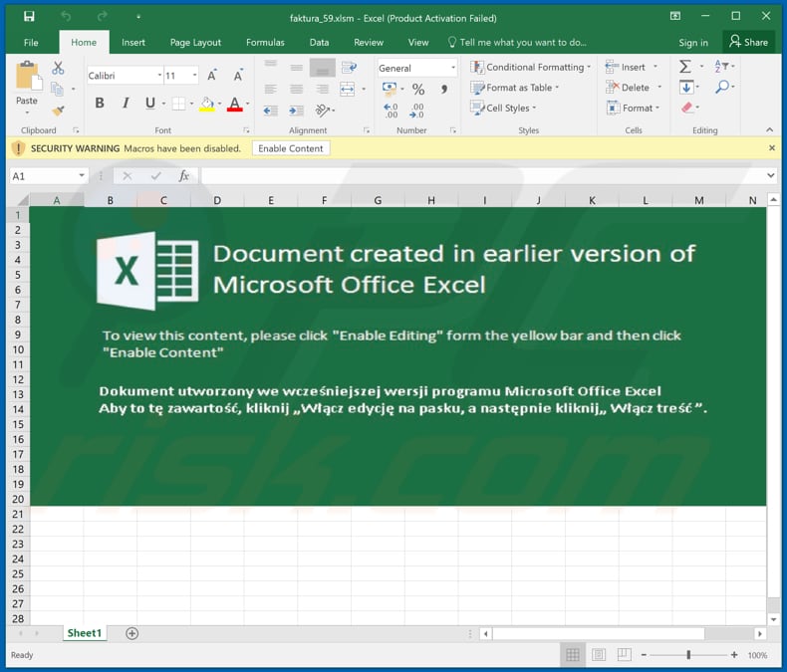Click the Tell me what you want field
This screenshot has height=672, width=787.
[517, 42]
